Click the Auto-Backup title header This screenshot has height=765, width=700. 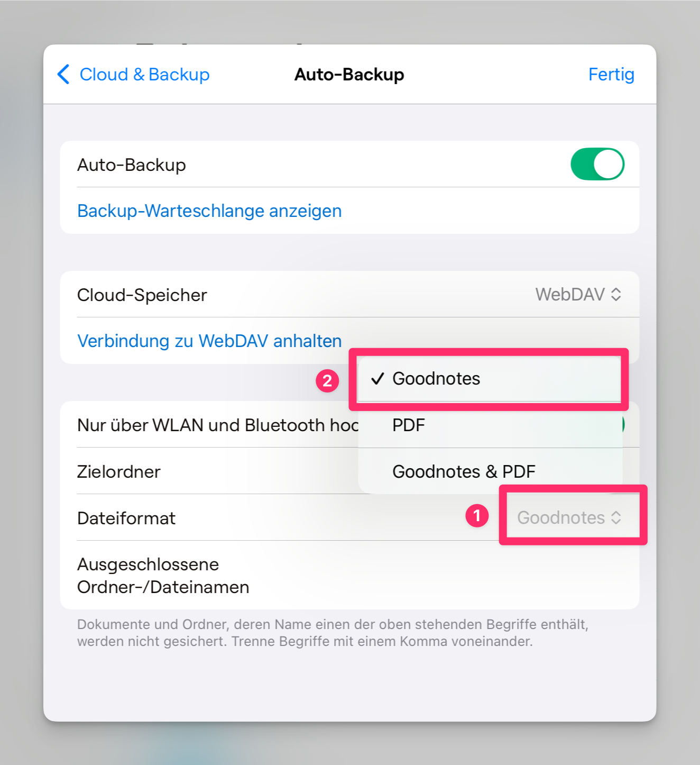coord(349,75)
